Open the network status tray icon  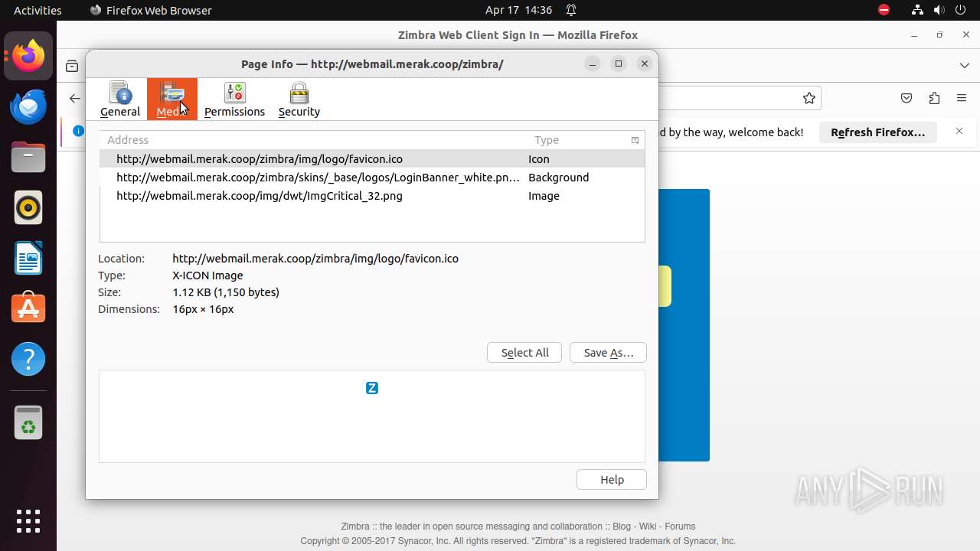tap(917, 10)
